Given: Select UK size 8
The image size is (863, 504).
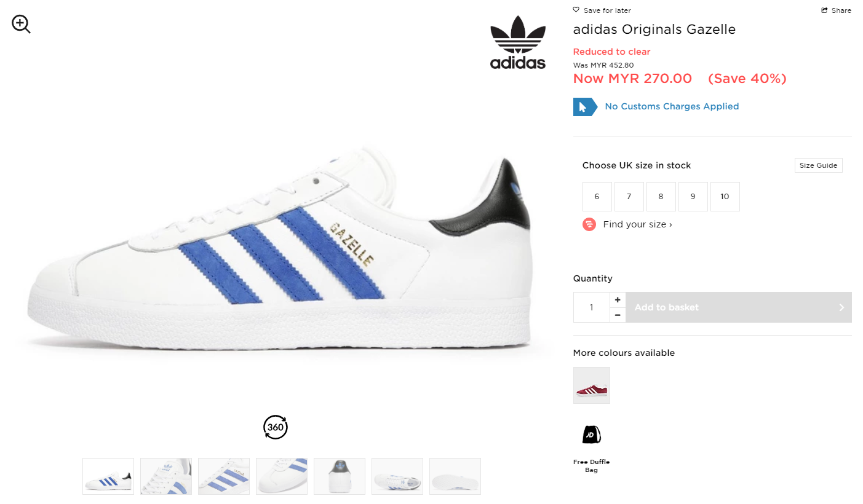Looking at the screenshot, I should tap(661, 197).
